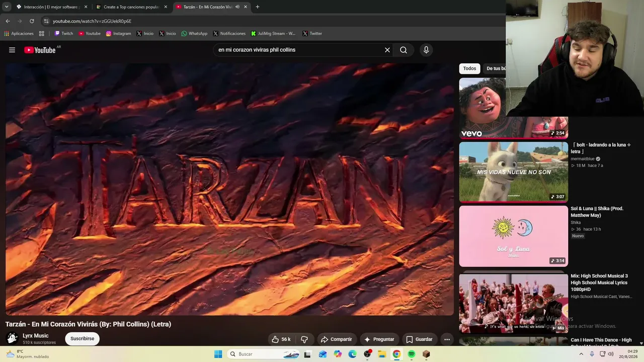This screenshot has height=362, width=644.
Task: Open the volume control in system tray
Action: click(611, 354)
